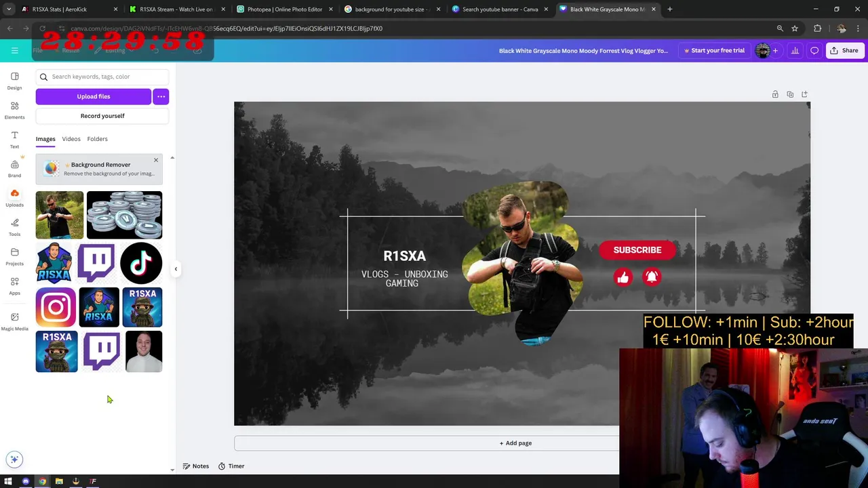Click the uploads search field
Image resolution: width=868 pixels, height=488 pixels.
click(102, 77)
